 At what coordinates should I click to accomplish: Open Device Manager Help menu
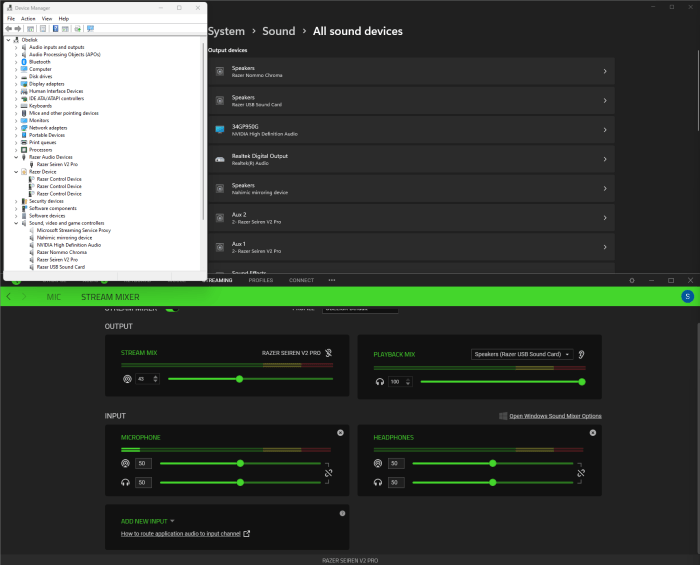[64, 19]
